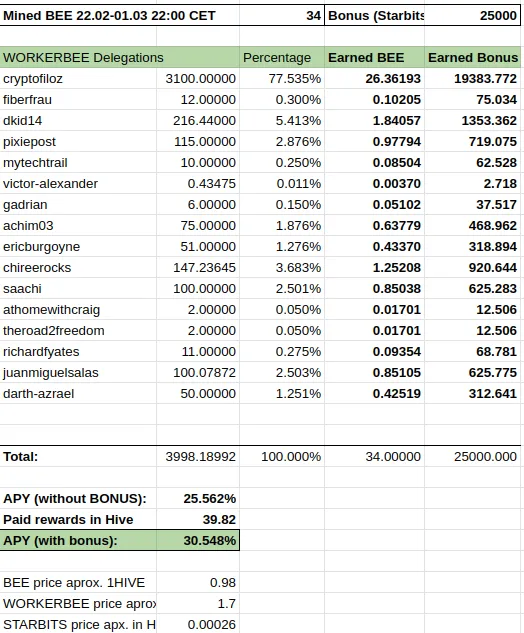Click the pixiepost name cell
The image size is (524, 633).
pyautogui.click(x=78, y=141)
